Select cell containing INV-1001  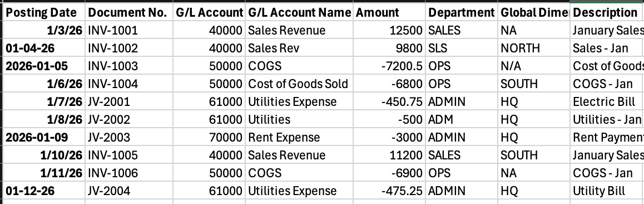click(x=129, y=30)
